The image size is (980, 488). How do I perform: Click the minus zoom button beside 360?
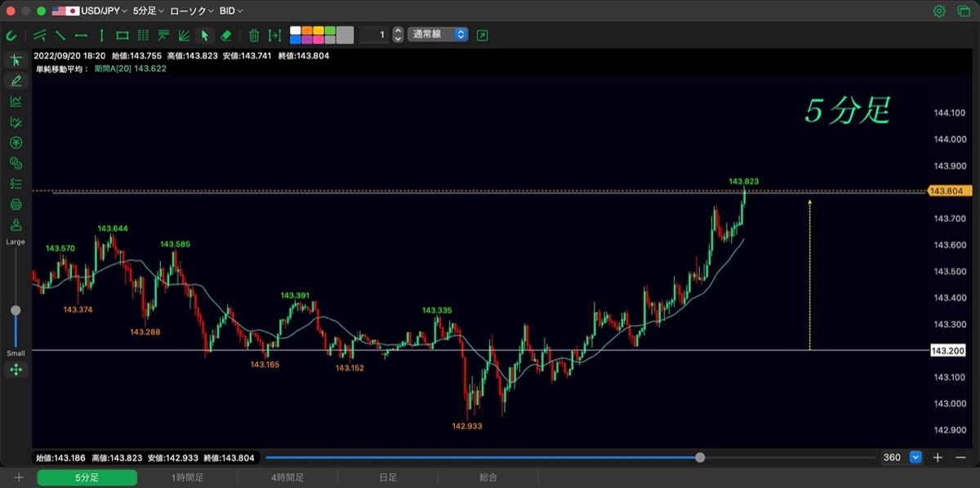coord(960,458)
